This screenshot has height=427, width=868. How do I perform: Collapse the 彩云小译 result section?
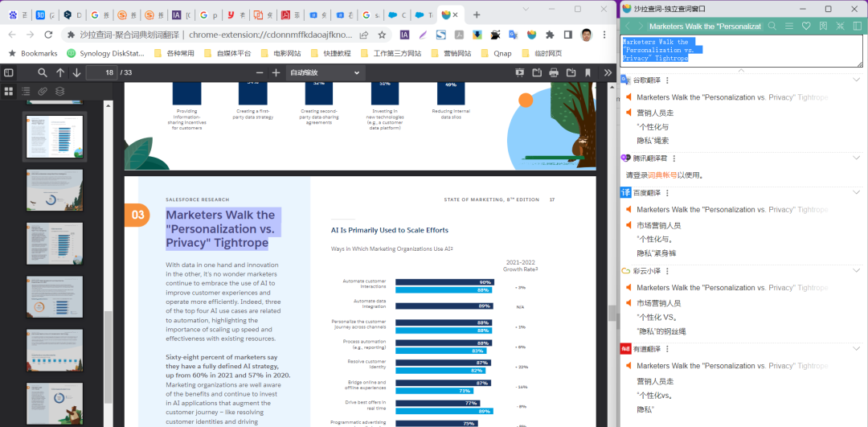point(857,270)
